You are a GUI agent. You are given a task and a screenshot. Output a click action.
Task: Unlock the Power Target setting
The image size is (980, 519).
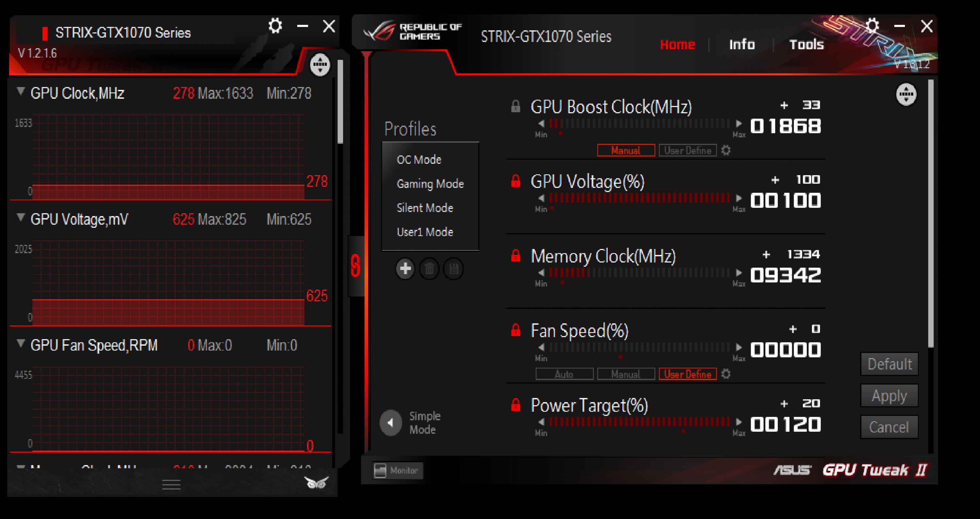point(515,404)
